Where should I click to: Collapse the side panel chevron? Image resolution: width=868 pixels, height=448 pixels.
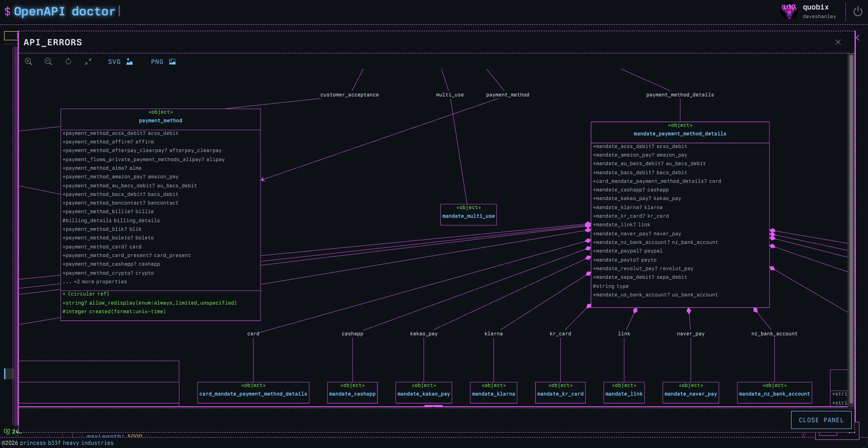(858, 38)
